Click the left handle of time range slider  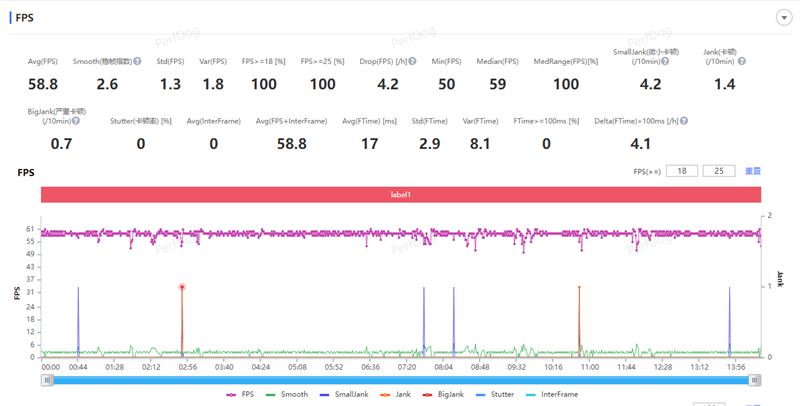click(x=46, y=379)
